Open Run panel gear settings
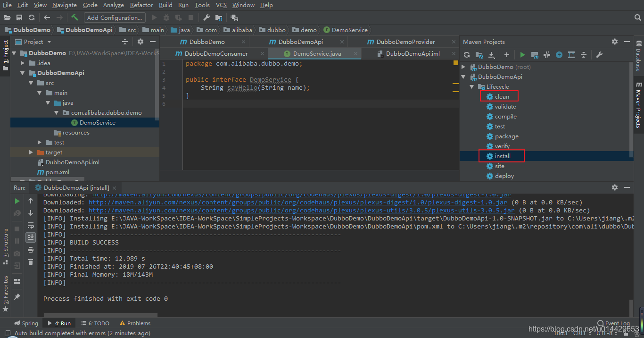 coord(615,187)
